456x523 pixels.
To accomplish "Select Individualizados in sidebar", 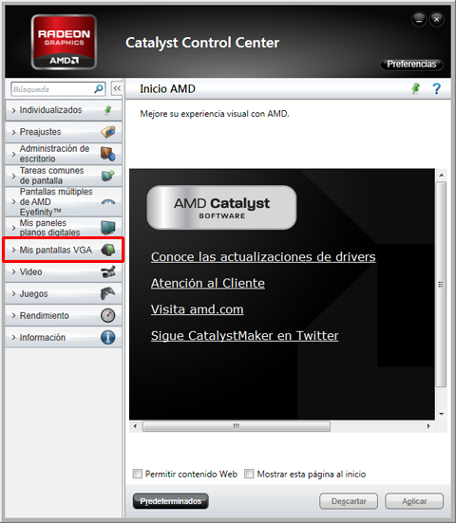I will (63, 110).
